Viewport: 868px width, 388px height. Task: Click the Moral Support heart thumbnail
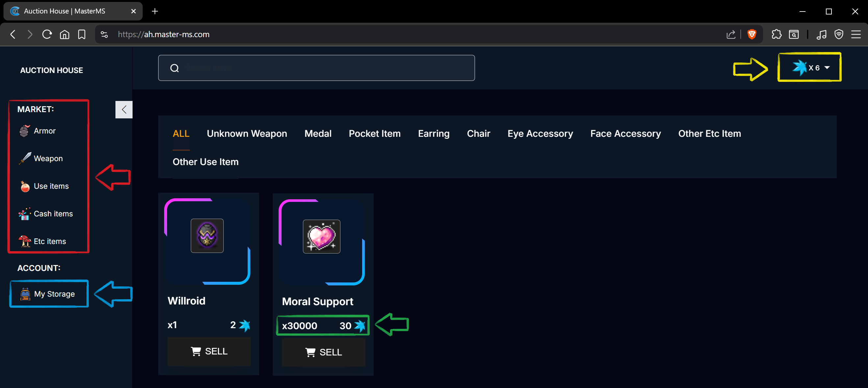(x=321, y=236)
